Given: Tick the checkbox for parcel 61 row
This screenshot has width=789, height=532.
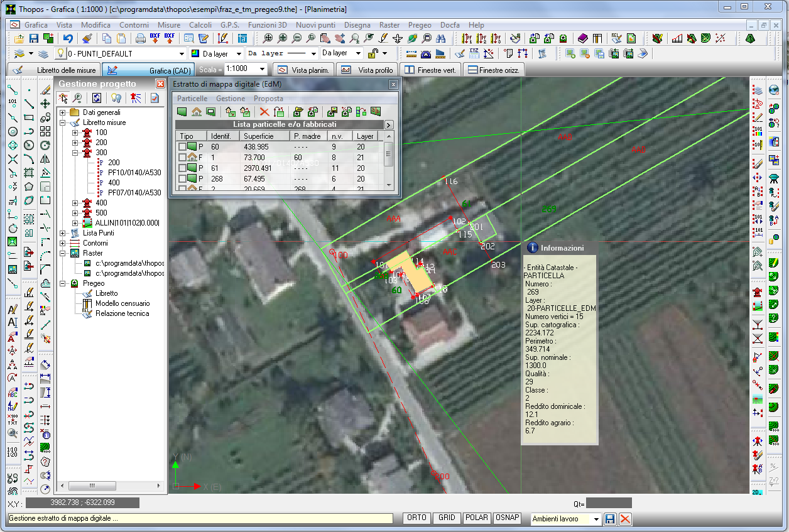Looking at the screenshot, I should 182,168.
